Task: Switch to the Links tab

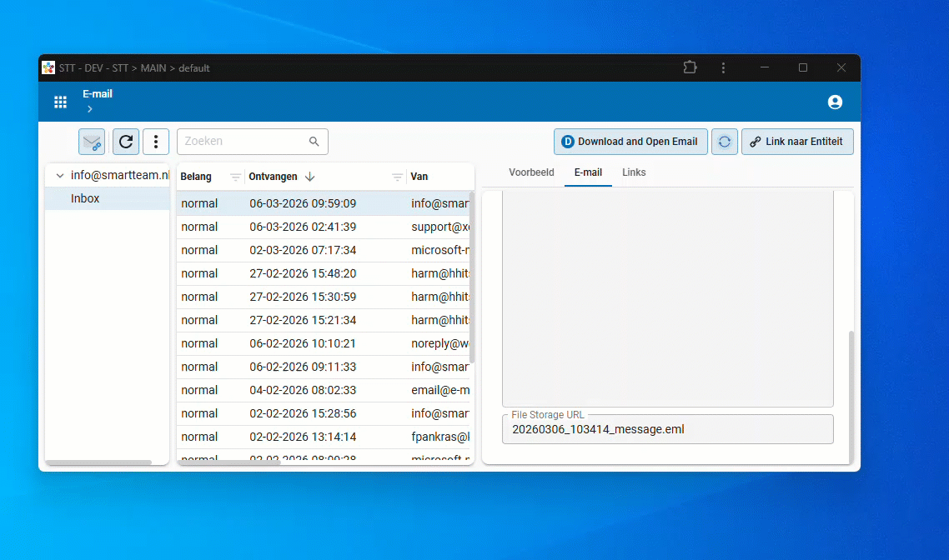Action: click(634, 172)
